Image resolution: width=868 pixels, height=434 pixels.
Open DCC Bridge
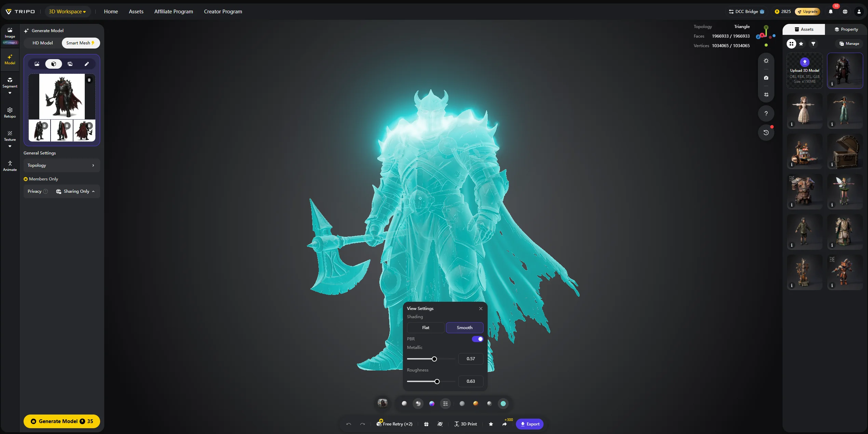point(746,12)
